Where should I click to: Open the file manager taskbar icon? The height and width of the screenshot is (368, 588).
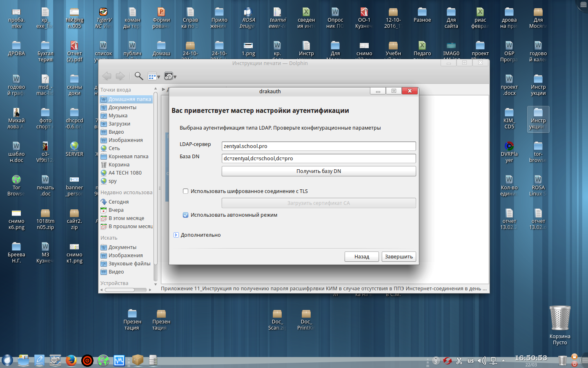[x=23, y=360]
